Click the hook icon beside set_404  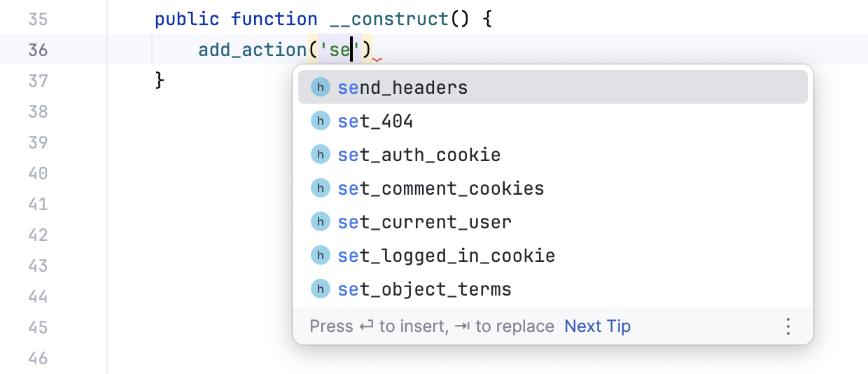point(320,121)
